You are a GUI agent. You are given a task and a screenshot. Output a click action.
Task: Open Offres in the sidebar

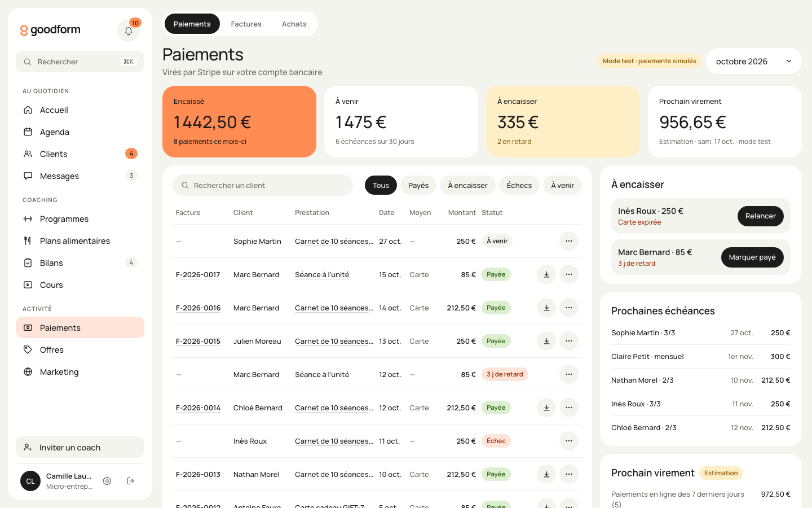click(80, 350)
